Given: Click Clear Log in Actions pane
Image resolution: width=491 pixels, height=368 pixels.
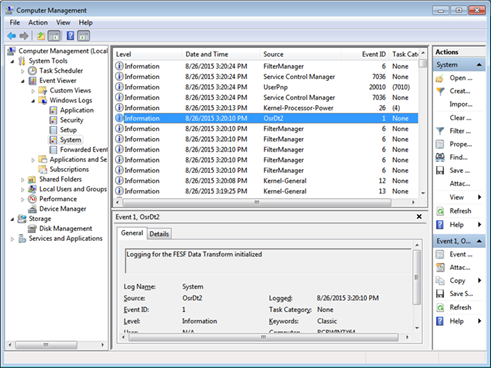Looking at the screenshot, I should pyautogui.click(x=460, y=118).
